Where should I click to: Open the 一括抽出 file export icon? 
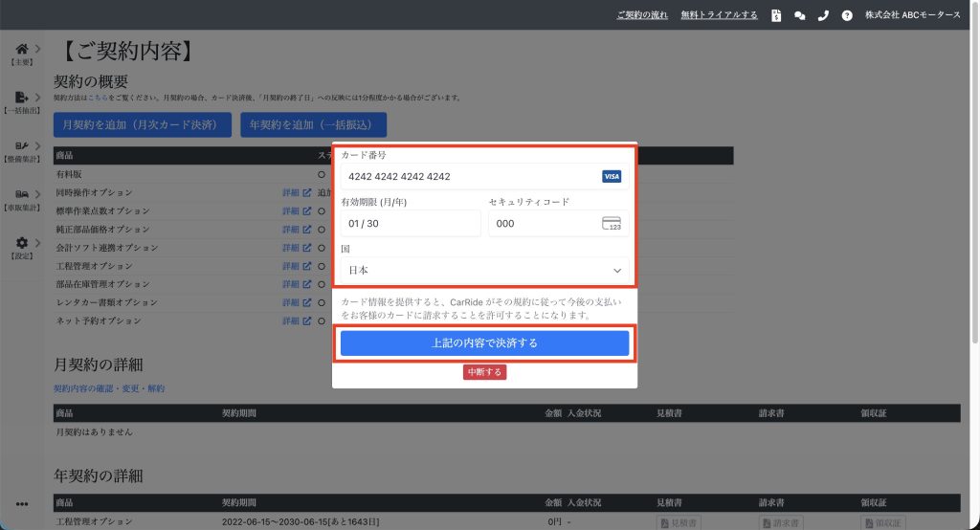pos(21,97)
